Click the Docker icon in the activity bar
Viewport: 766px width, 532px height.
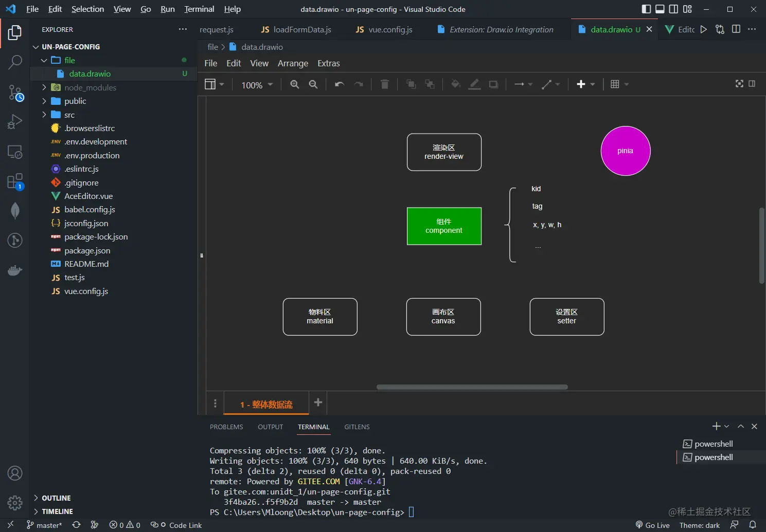point(15,270)
